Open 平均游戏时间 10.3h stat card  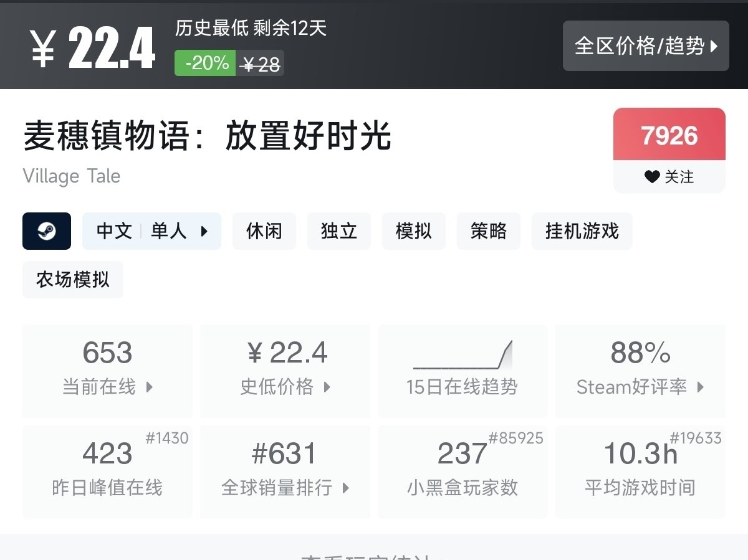(640, 472)
